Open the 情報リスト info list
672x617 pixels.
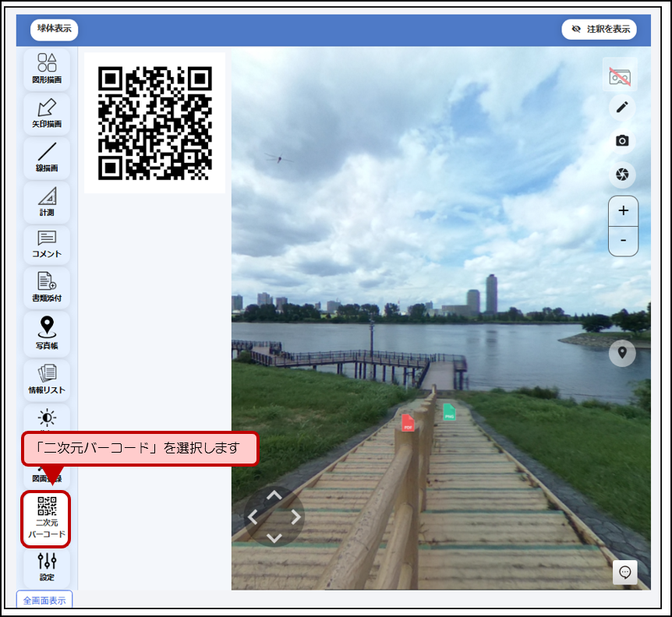pyautogui.click(x=47, y=380)
